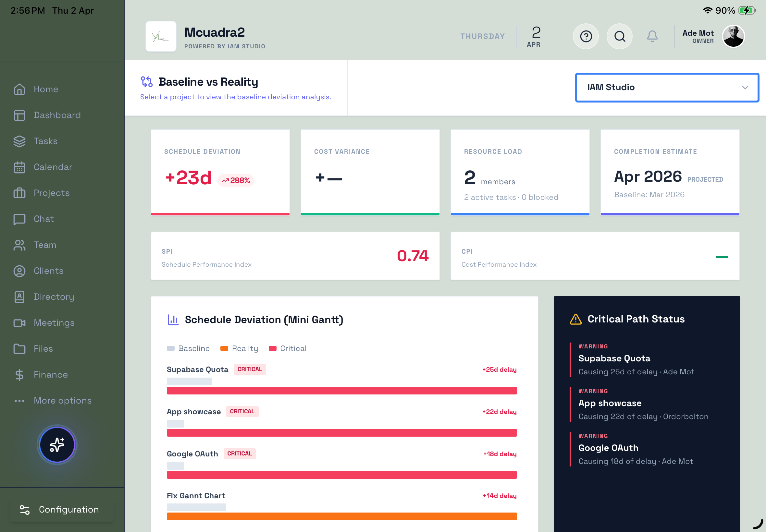
Task: Open the Configuration settings button
Action: (x=62, y=509)
